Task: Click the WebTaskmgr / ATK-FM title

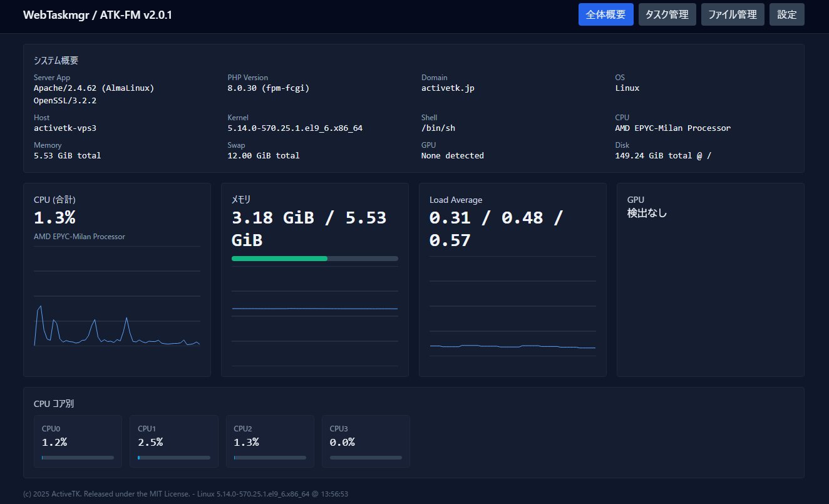Action: pos(98,15)
